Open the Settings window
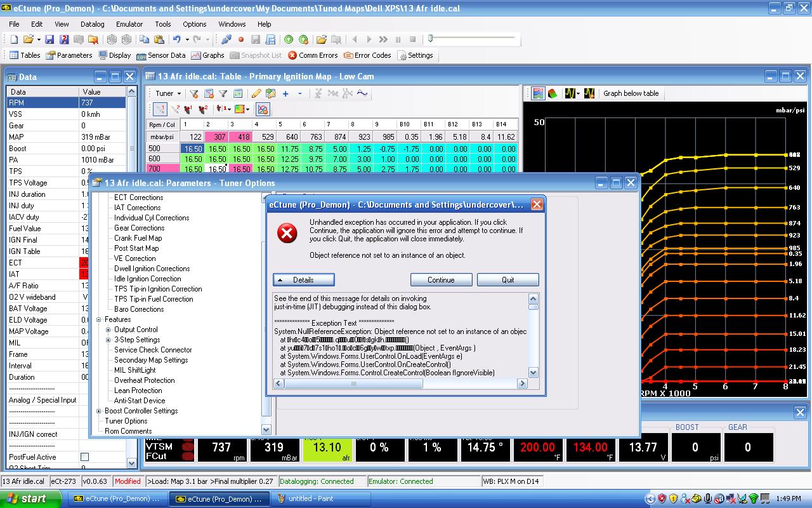812x508 pixels. 415,55
